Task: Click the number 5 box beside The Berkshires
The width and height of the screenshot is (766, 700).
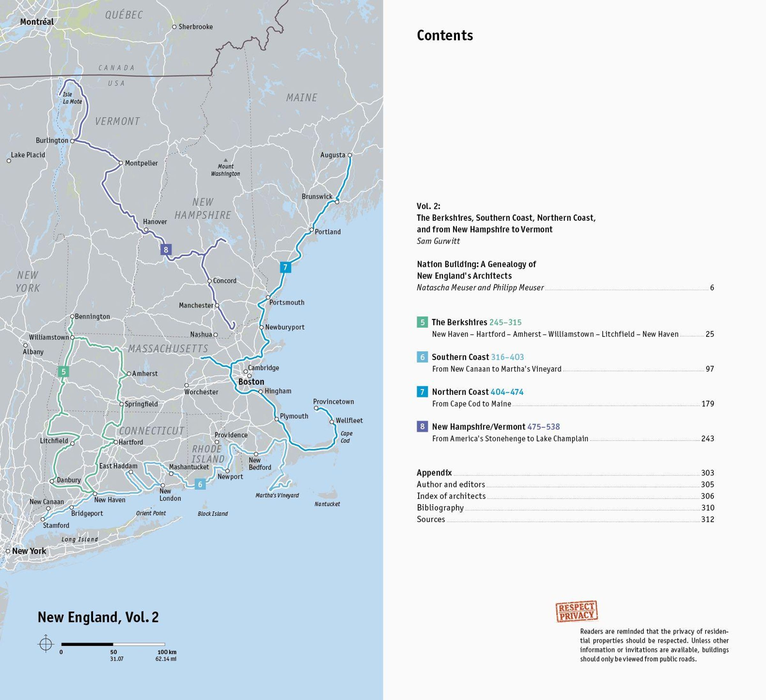Action: (422, 322)
